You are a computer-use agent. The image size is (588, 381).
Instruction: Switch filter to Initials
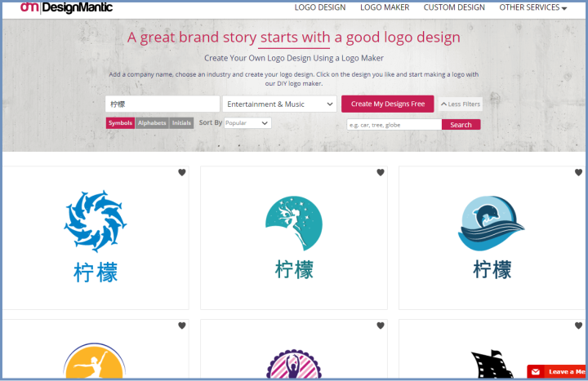coord(181,123)
